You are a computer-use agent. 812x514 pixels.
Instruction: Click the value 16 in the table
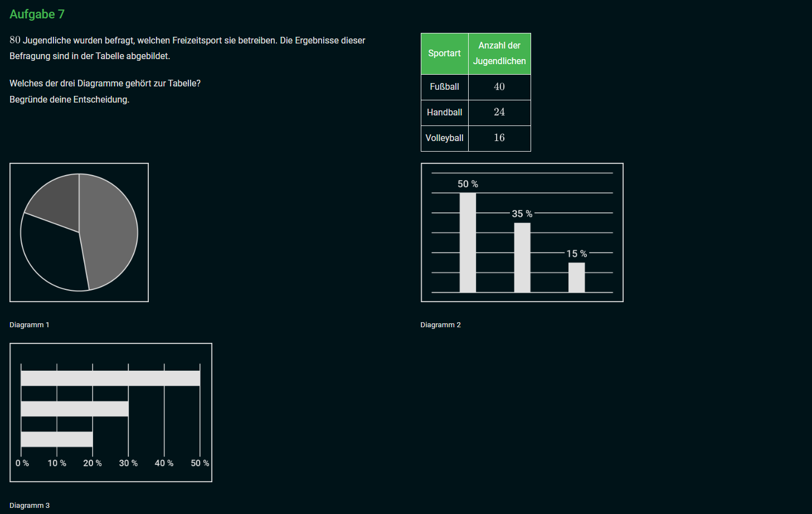click(499, 138)
